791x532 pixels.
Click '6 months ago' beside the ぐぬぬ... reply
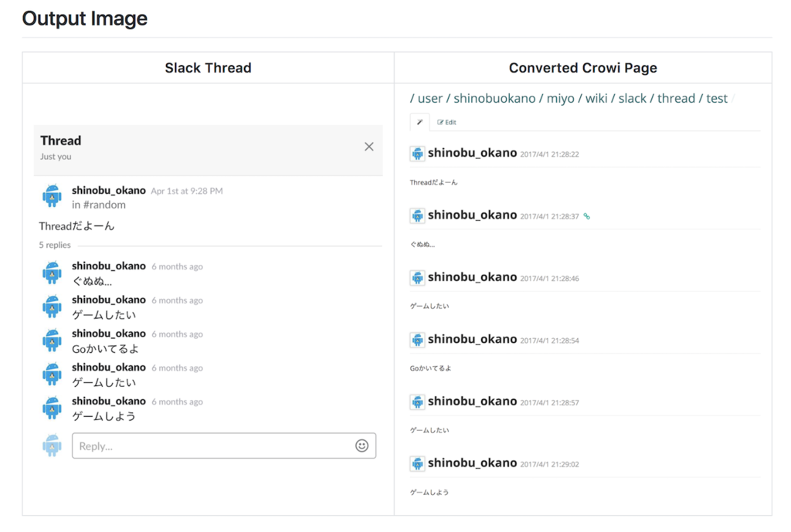click(x=177, y=266)
